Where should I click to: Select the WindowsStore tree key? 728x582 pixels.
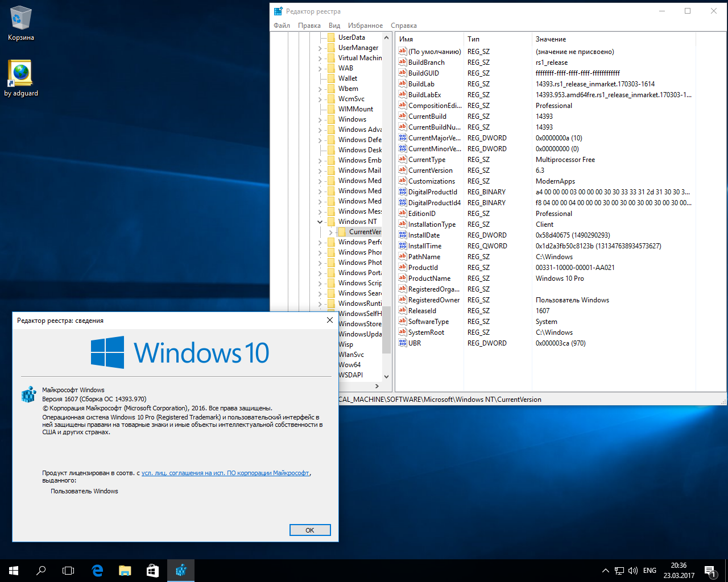(x=360, y=324)
